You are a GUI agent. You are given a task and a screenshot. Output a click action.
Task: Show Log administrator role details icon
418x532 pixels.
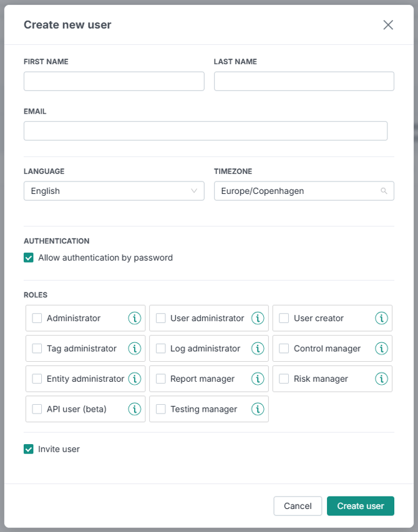[258, 349]
